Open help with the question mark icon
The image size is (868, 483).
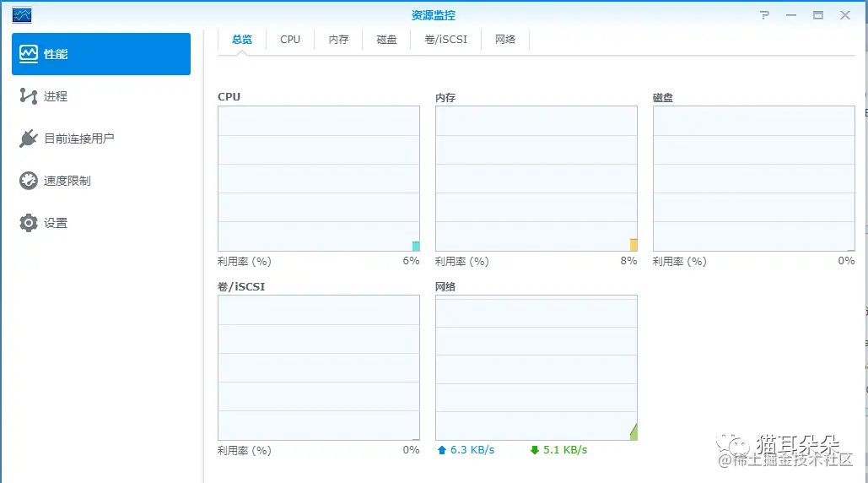pyautogui.click(x=764, y=15)
